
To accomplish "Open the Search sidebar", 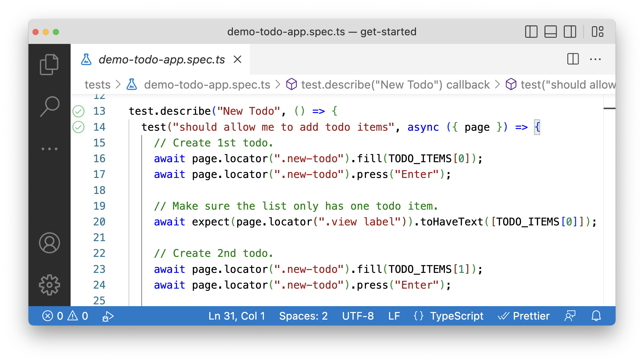I will (49, 107).
